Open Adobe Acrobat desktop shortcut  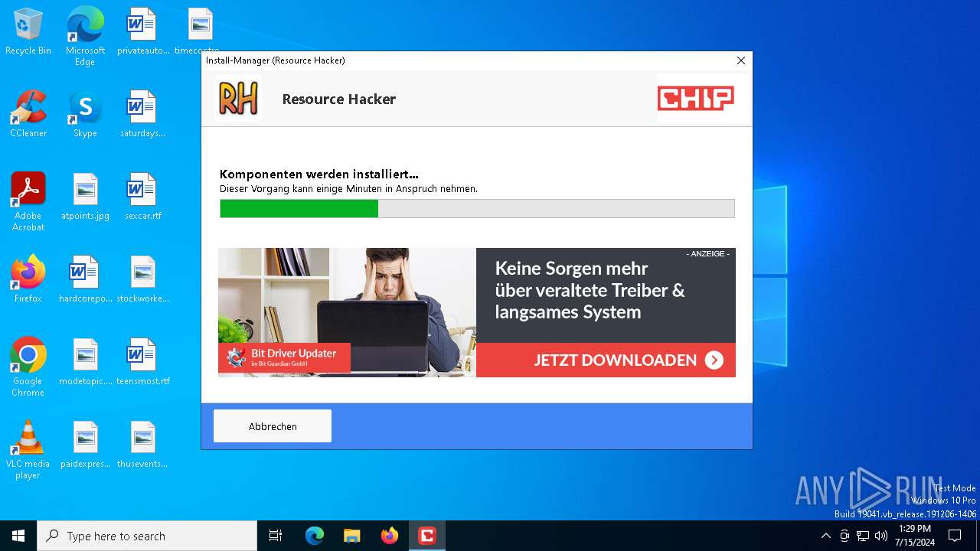tap(28, 202)
